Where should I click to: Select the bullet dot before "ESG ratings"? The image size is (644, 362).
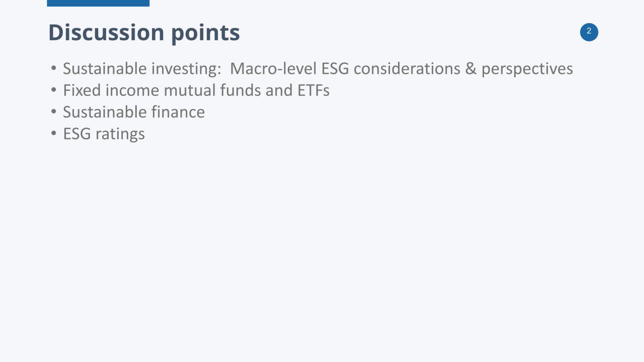(54, 134)
